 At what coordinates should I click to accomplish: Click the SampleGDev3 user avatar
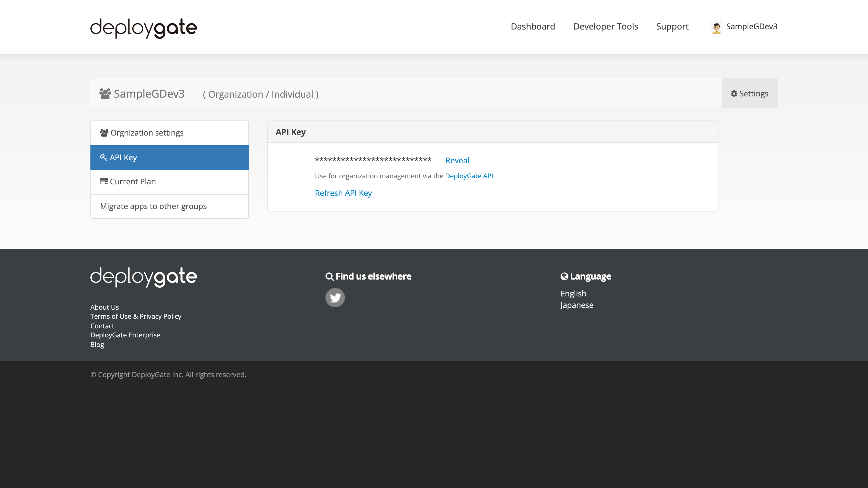[x=716, y=27]
